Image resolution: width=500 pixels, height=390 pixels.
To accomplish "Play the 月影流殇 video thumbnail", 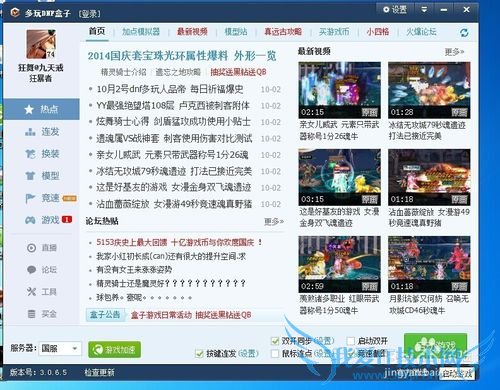I will click(429, 264).
